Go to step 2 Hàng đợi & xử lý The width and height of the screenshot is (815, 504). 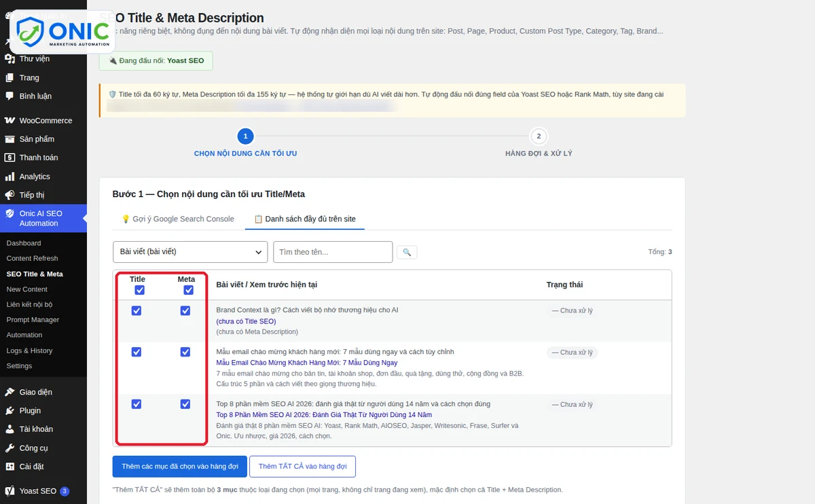coord(539,143)
